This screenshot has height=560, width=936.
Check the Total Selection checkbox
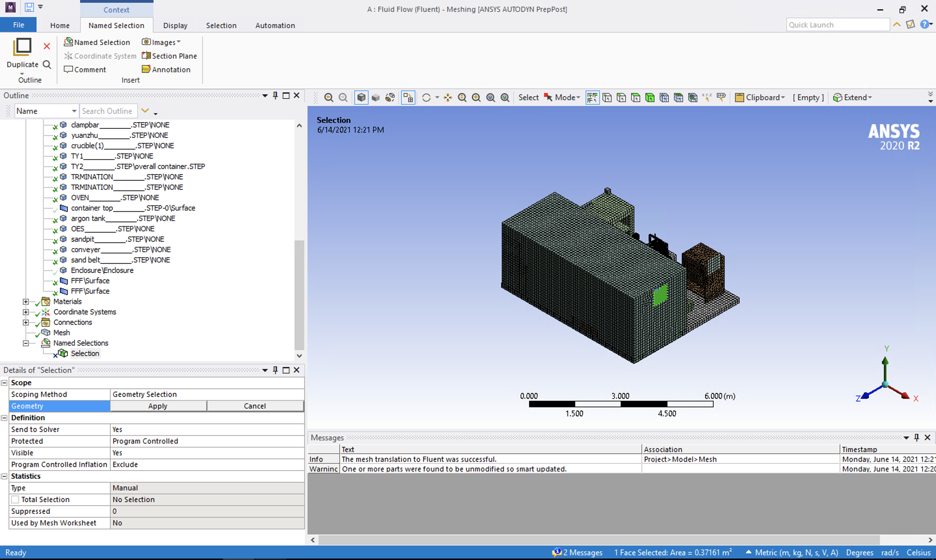tap(15, 500)
